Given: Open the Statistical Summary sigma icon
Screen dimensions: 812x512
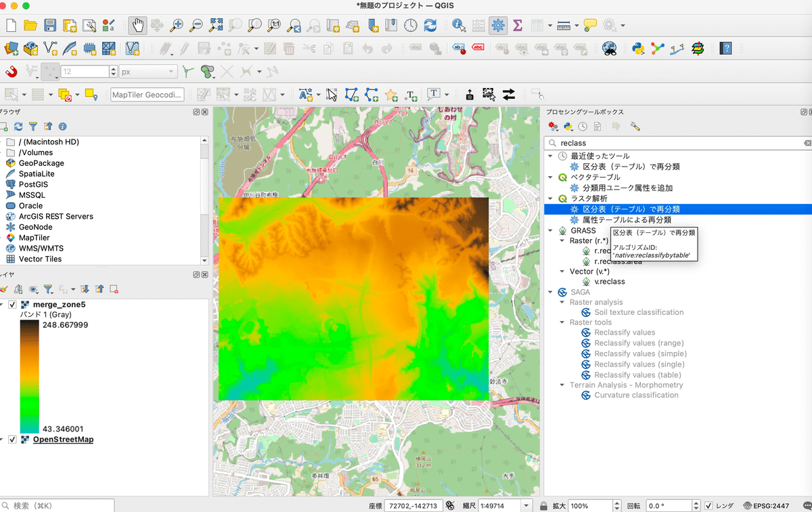Looking at the screenshot, I should 517,25.
